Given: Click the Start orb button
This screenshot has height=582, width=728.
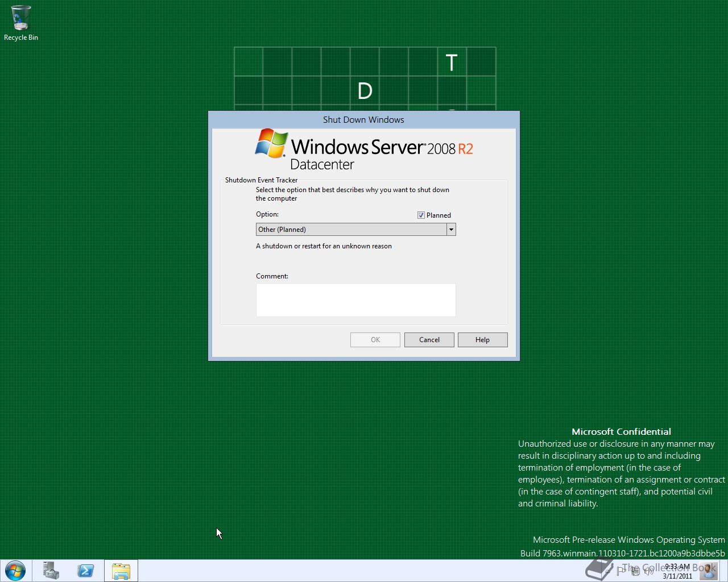Looking at the screenshot, I should coord(15,571).
